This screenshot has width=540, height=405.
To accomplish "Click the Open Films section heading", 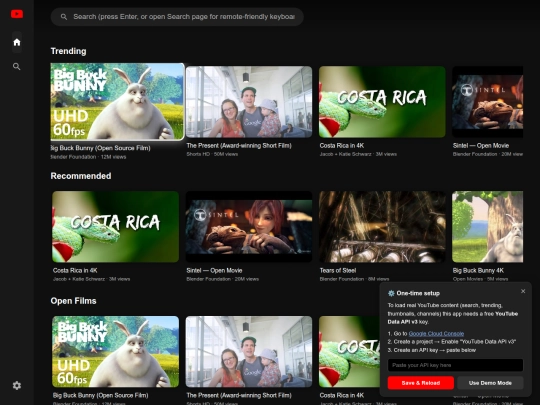I will 73,301.
